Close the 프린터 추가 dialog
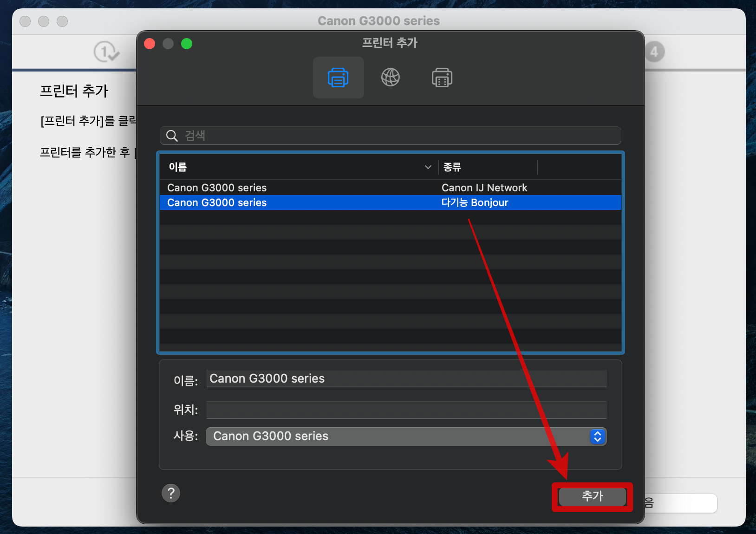Viewport: 756px width, 534px height. (150, 44)
